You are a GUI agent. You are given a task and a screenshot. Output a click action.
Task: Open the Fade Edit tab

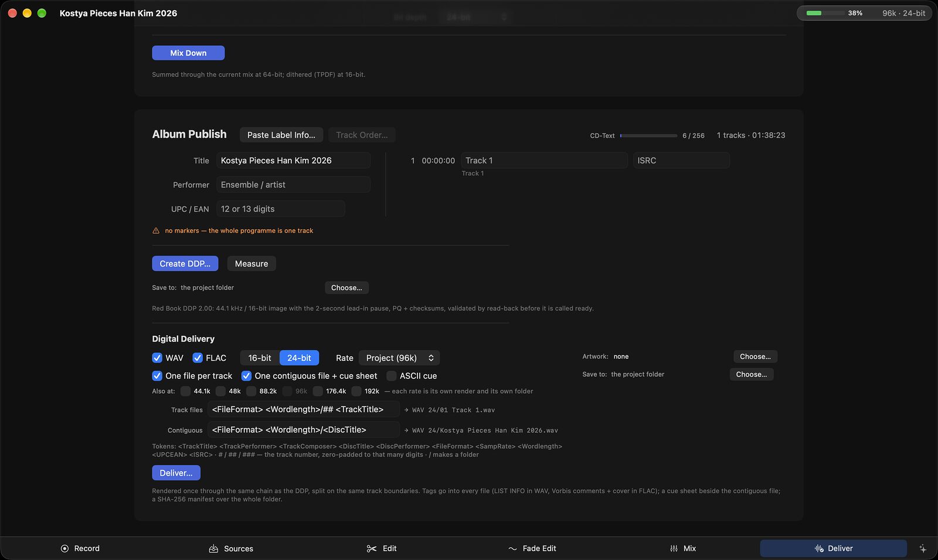[532, 548]
